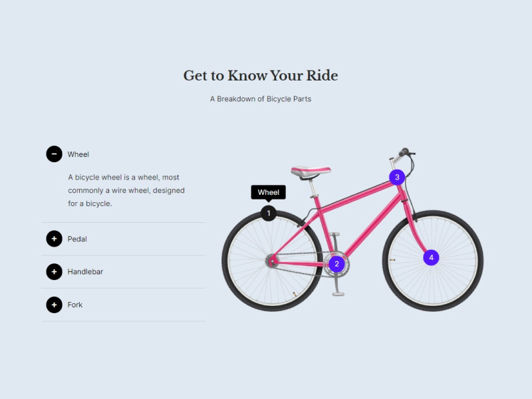Viewport: 532px width, 399px height.
Task: Expand the Fork accordion label
Action: click(x=75, y=305)
